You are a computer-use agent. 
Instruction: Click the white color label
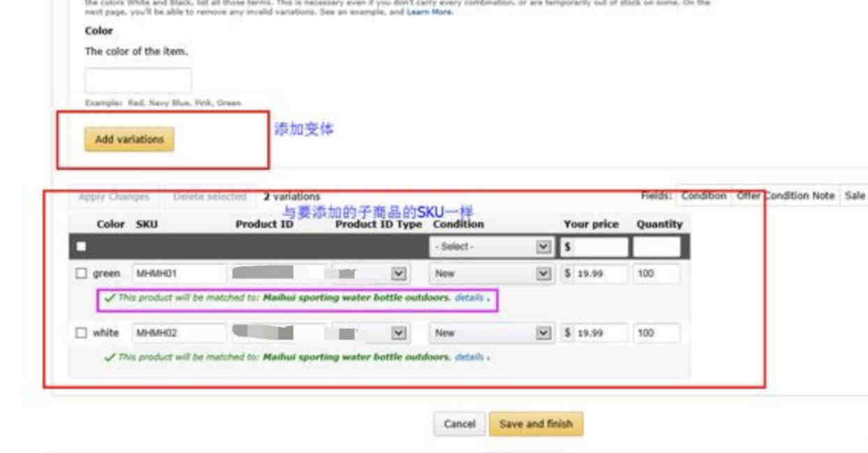pyautogui.click(x=106, y=333)
